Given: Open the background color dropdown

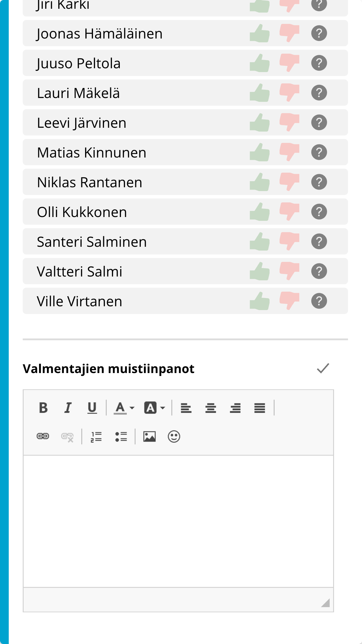Looking at the screenshot, I should tap(154, 408).
